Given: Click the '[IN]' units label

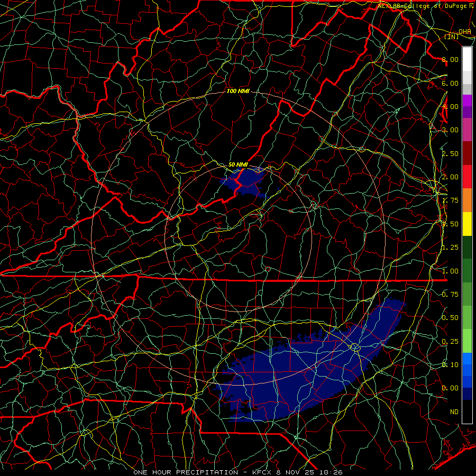Looking at the screenshot, I should [x=452, y=36].
